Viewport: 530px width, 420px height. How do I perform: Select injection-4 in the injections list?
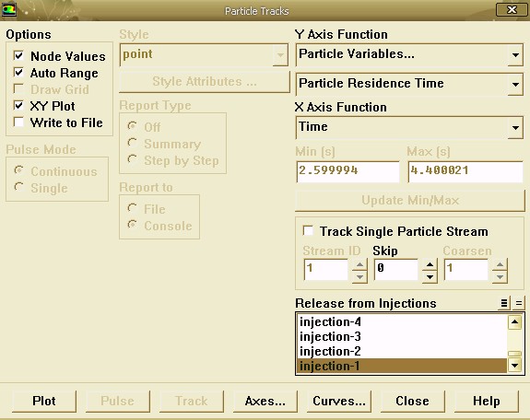402,321
